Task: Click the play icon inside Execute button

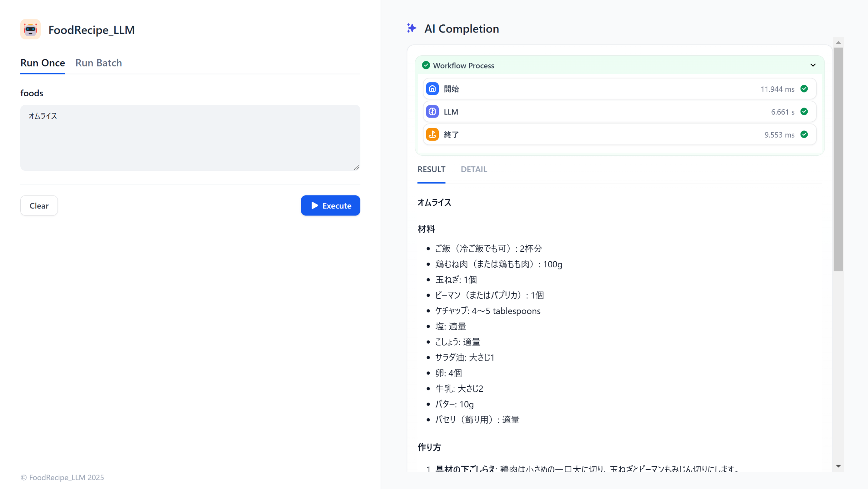Action: (x=314, y=205)
